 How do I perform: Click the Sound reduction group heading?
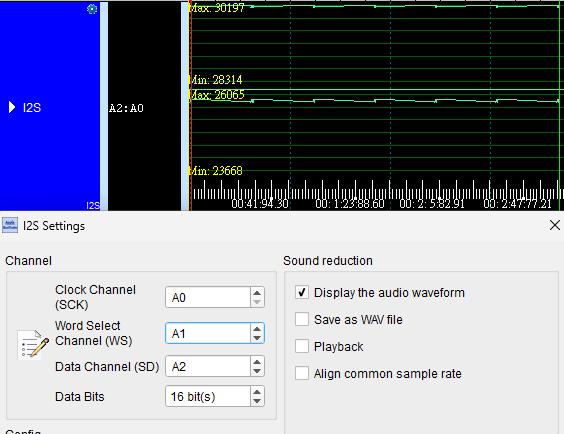tap(328, 261)
